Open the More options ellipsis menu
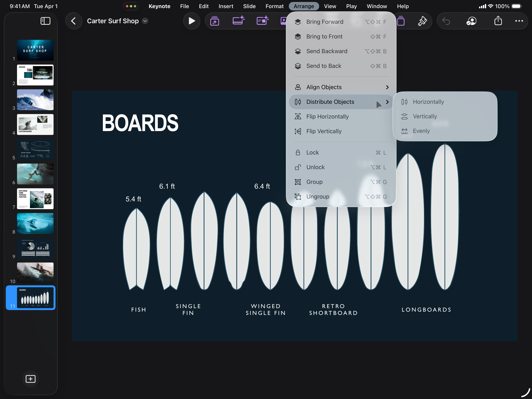532x399 pixels. click(519, 21)
